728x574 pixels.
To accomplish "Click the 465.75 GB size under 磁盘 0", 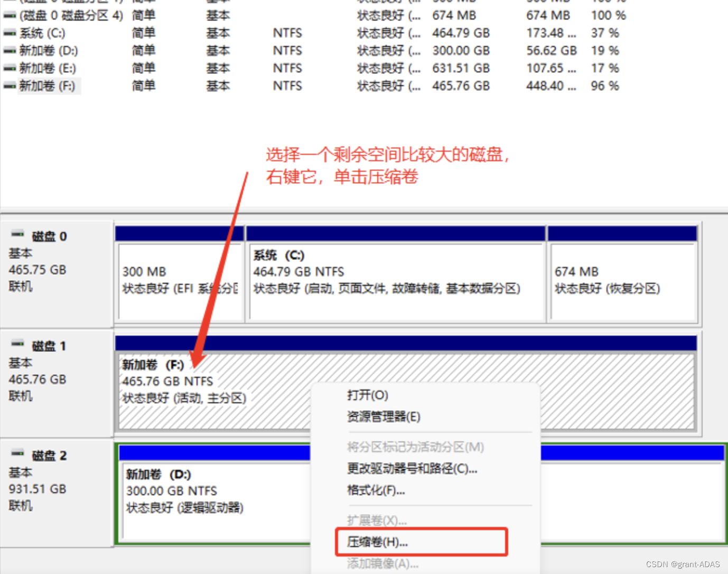I will coord(38,270).
